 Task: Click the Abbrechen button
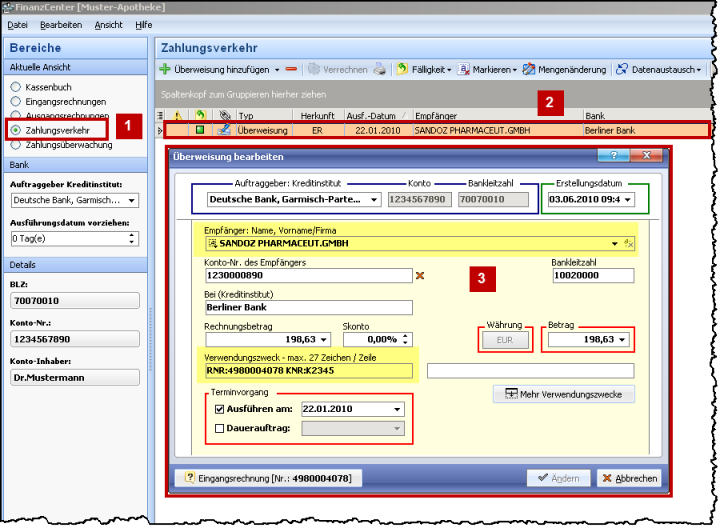[x=629, y=478]
